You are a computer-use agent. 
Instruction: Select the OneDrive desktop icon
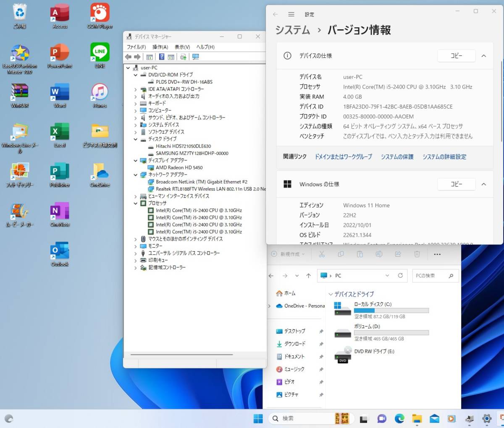click(x=100, y=175)
